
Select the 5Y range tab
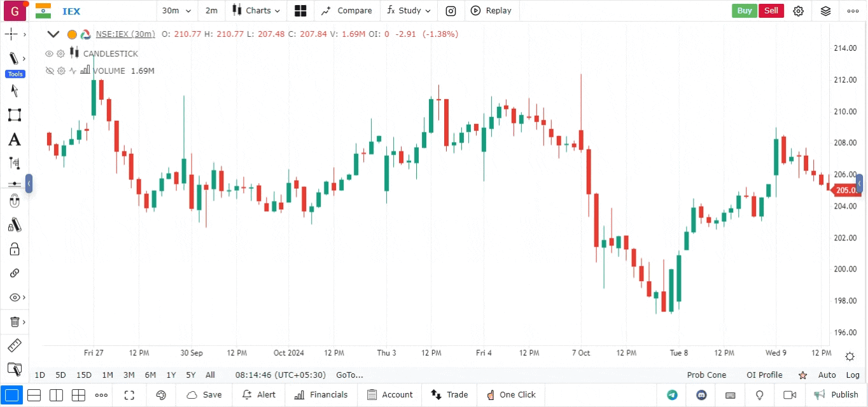tap(191, 375)
